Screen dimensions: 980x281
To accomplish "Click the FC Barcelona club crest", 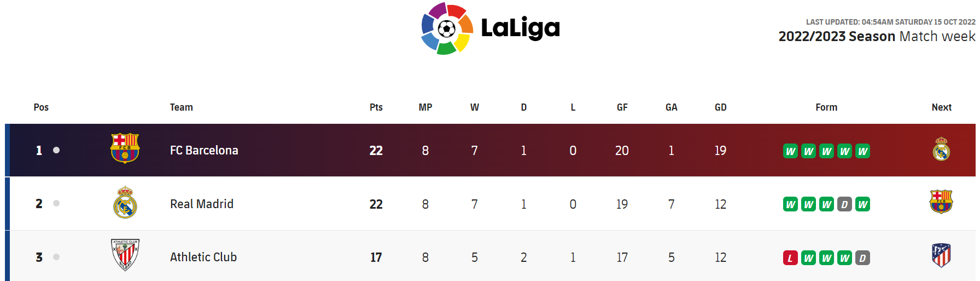I will click(125, 148).
